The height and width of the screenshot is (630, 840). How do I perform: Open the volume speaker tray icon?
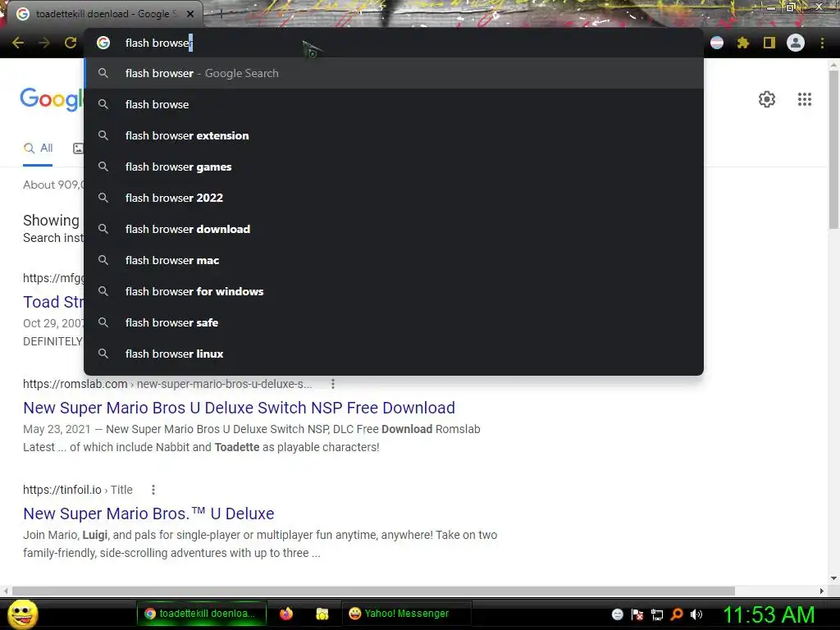tap(696, 614)
